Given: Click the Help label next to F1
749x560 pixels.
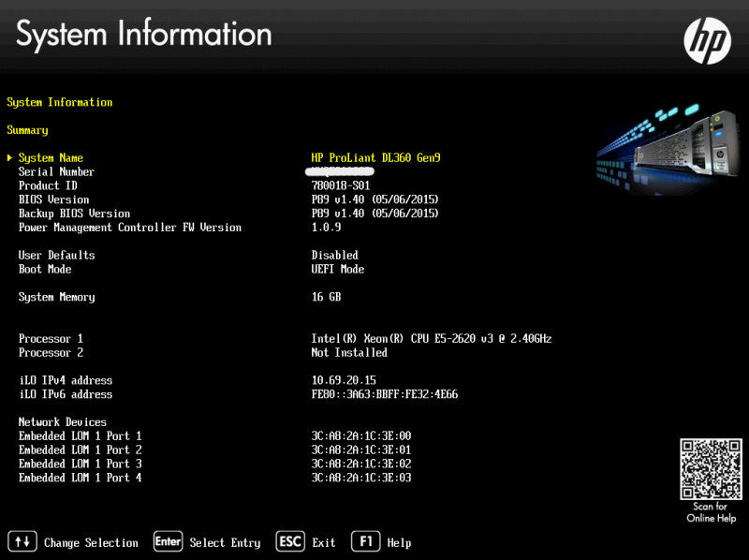Looking at the screenshot, I should pyautogui.click(x=399, y=543).
